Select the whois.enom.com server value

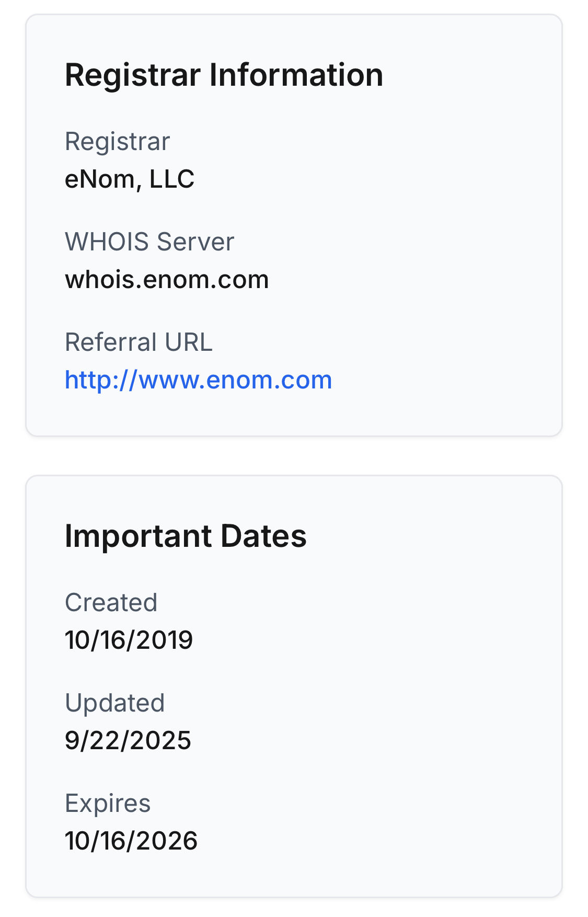[166, 280]
